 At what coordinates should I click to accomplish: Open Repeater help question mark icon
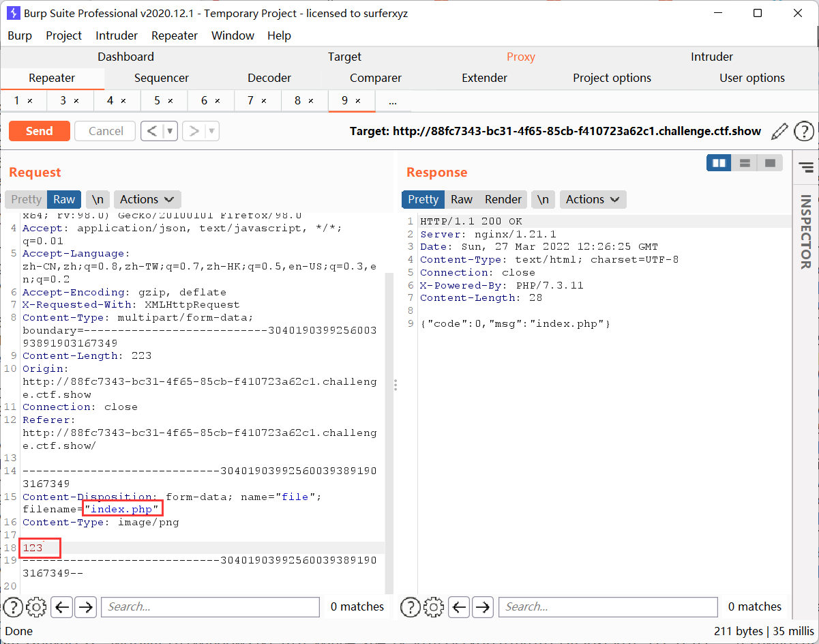[x=804, y=131]
